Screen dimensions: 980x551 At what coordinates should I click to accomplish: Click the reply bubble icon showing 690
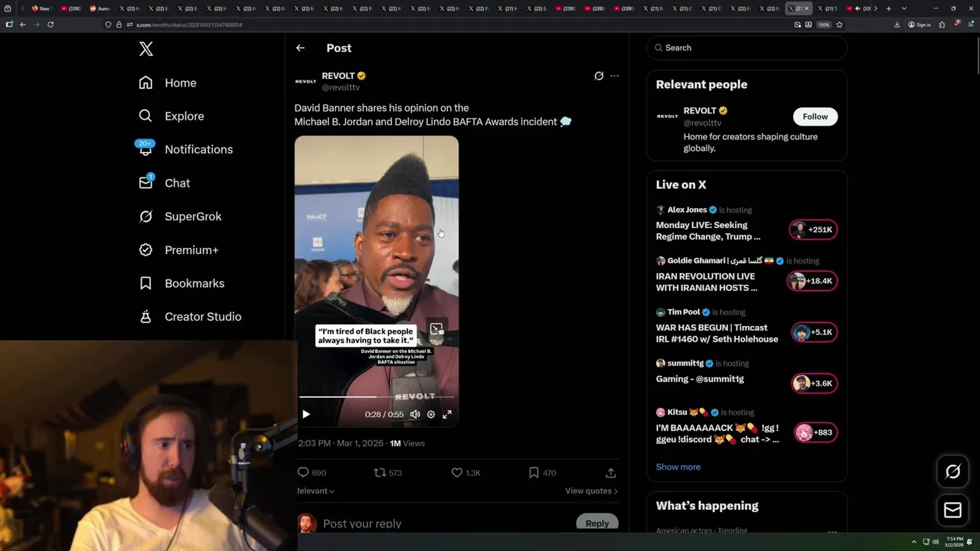coord(312,473)
